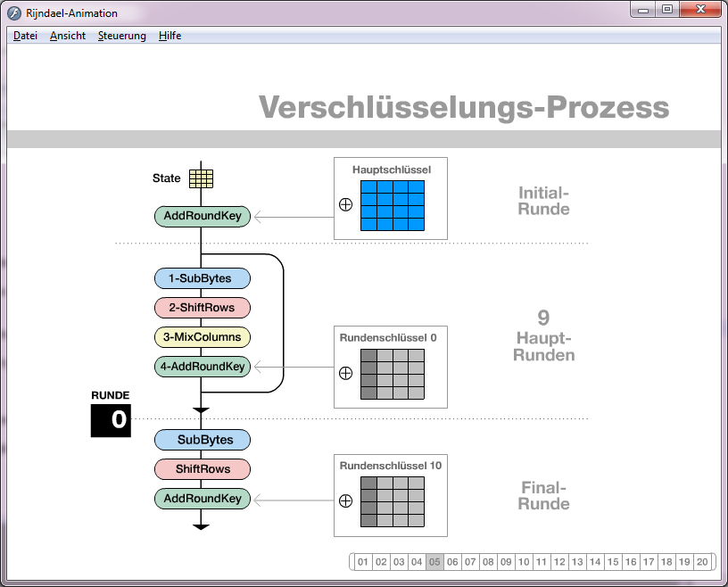Click the AddRoundKey box in Initial-Runde

click(202, 216)
